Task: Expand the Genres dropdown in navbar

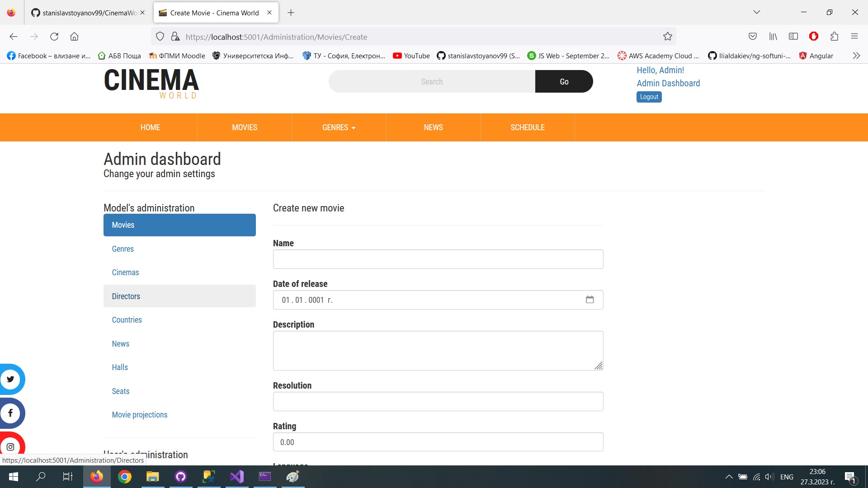Action: tap(339, 127)
